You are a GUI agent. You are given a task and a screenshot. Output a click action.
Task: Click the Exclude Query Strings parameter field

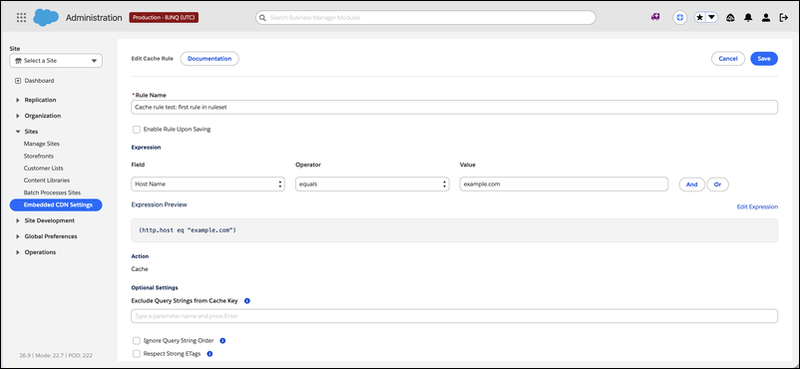[x=454, y=316]
